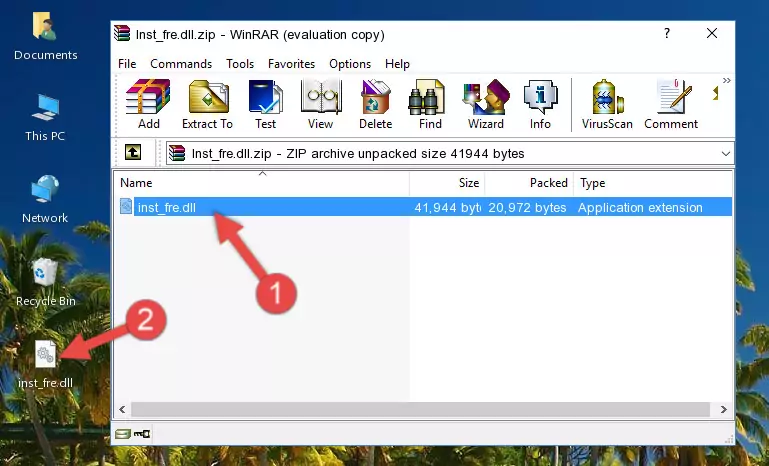The image size is (769, 466).
Task: Open the Commands menu
Action: 181,64
